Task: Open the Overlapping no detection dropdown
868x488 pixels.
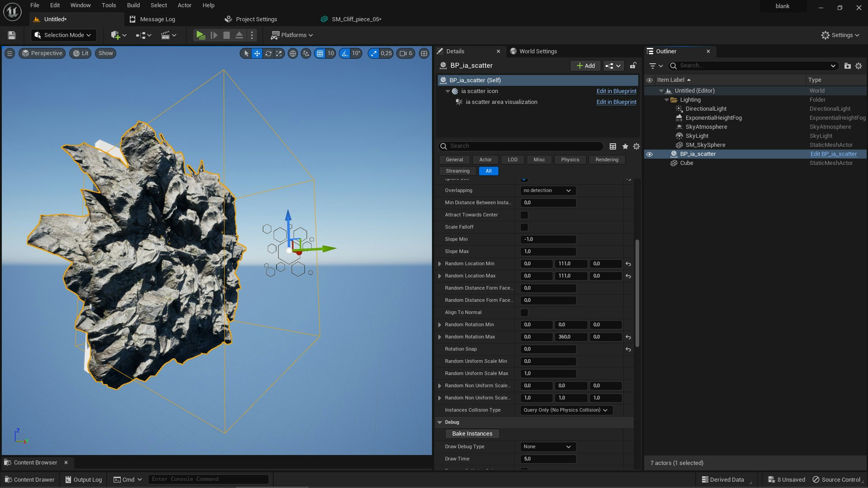Action: click(548, 191)
